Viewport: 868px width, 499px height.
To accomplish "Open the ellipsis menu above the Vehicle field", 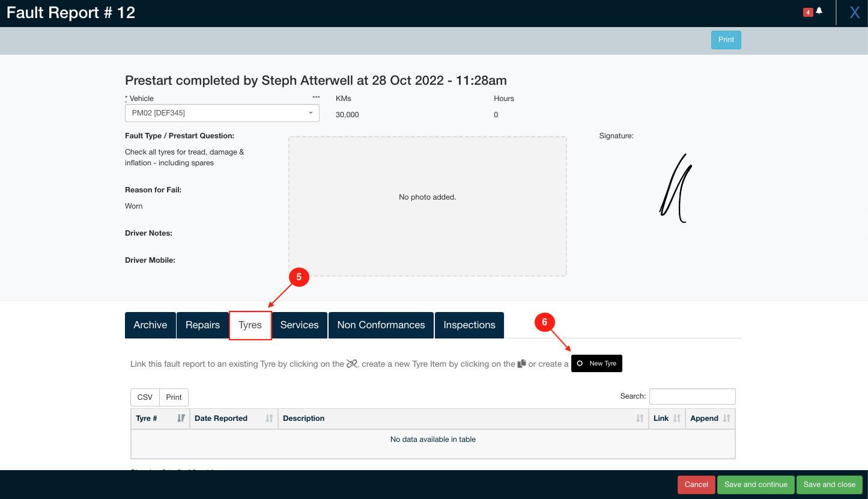I will pos(316,97).
